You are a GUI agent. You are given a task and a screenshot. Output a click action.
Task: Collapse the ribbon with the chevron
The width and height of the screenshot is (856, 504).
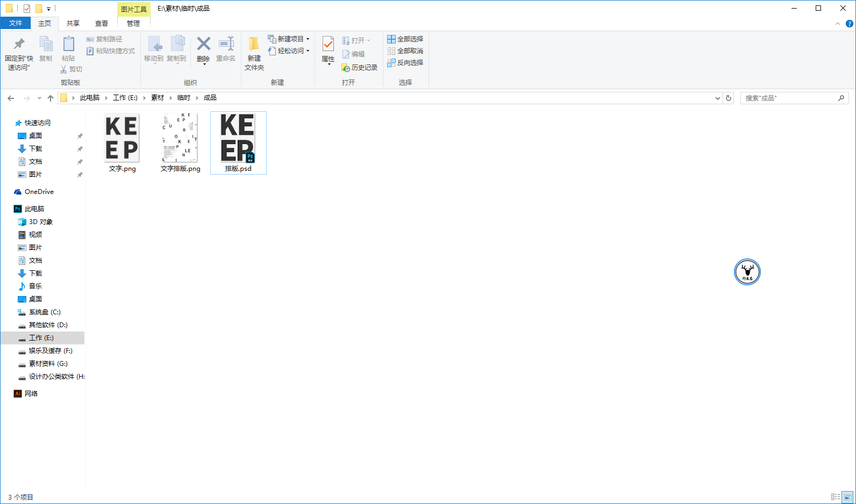tap(837, 24)
